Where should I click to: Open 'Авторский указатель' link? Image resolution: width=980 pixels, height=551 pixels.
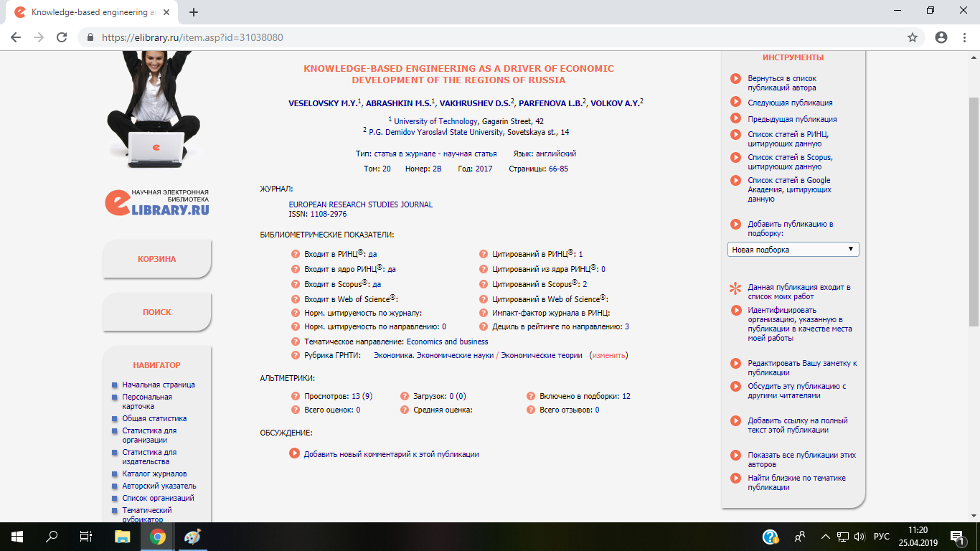click(159, 486)
